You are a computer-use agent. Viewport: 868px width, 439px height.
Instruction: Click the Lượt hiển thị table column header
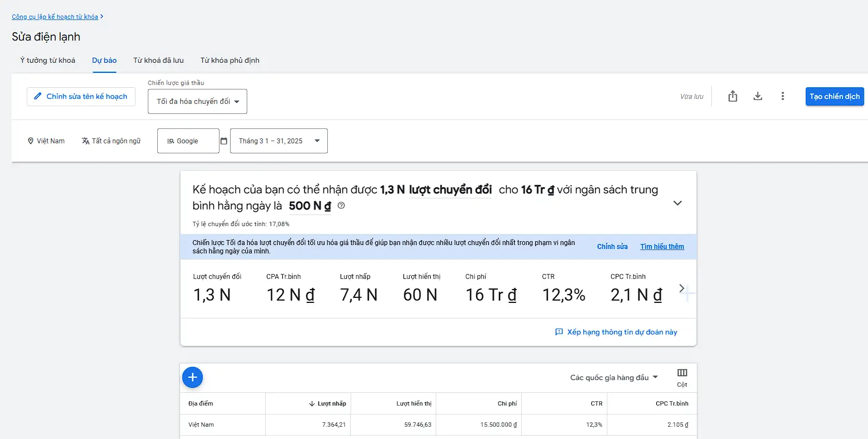point(414,404)
